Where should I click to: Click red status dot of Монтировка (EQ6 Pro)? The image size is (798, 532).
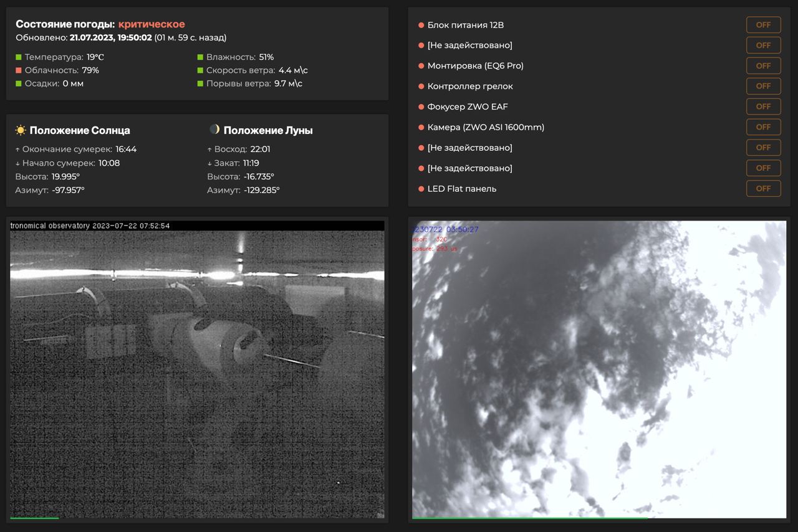(x=421, y=66)
